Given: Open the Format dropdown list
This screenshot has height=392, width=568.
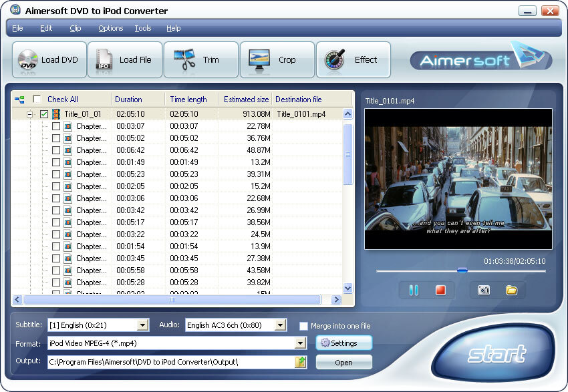Looking at the screenshot, I should pyautogui.click(x=301, y=343).
